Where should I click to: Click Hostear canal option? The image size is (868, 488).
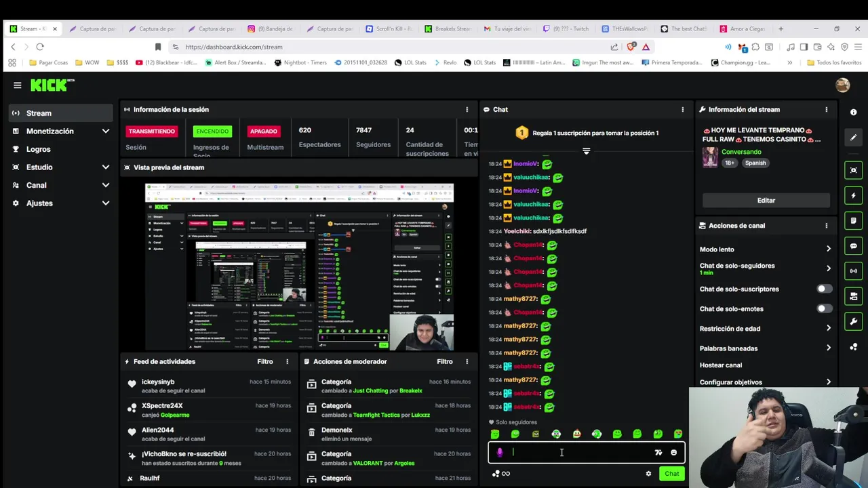click(721, 365)
